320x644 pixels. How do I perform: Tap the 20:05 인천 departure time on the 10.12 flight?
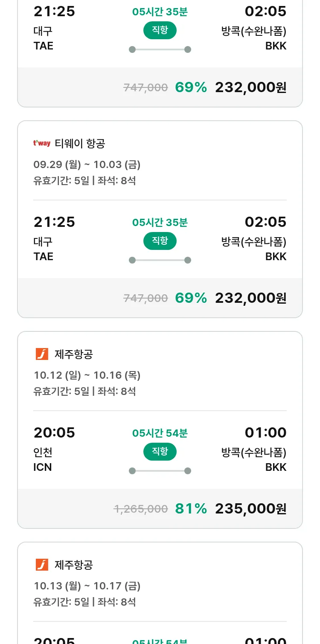point(54,432)
